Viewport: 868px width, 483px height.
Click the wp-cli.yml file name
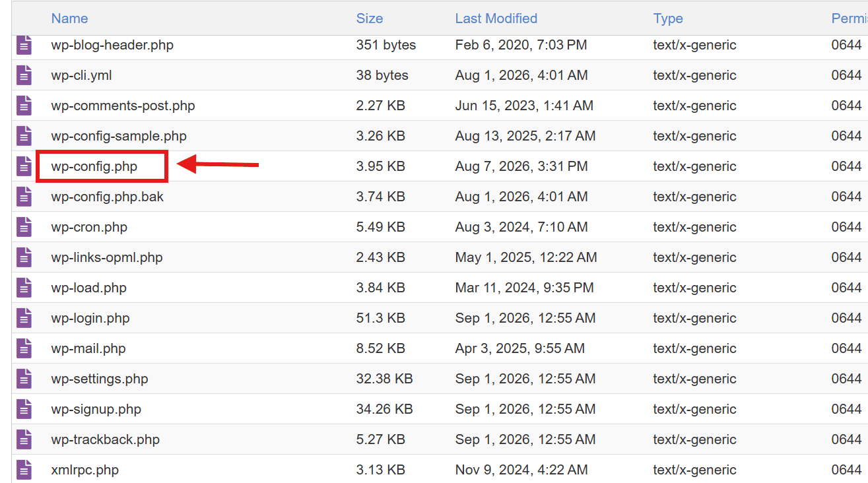click(81, 75)
